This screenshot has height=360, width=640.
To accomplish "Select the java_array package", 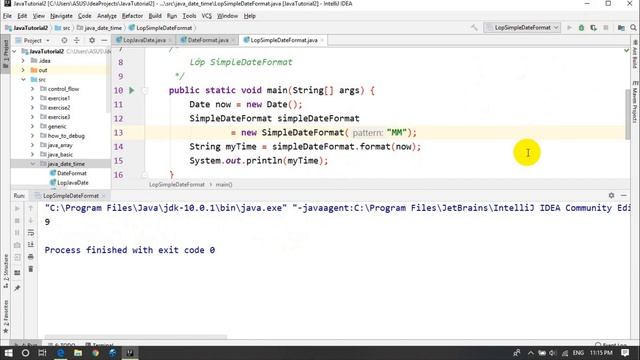I will click(x=60, y=145).
